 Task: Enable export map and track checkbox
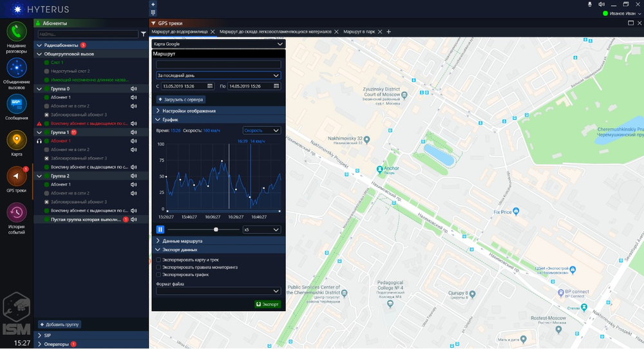point(158,259)
